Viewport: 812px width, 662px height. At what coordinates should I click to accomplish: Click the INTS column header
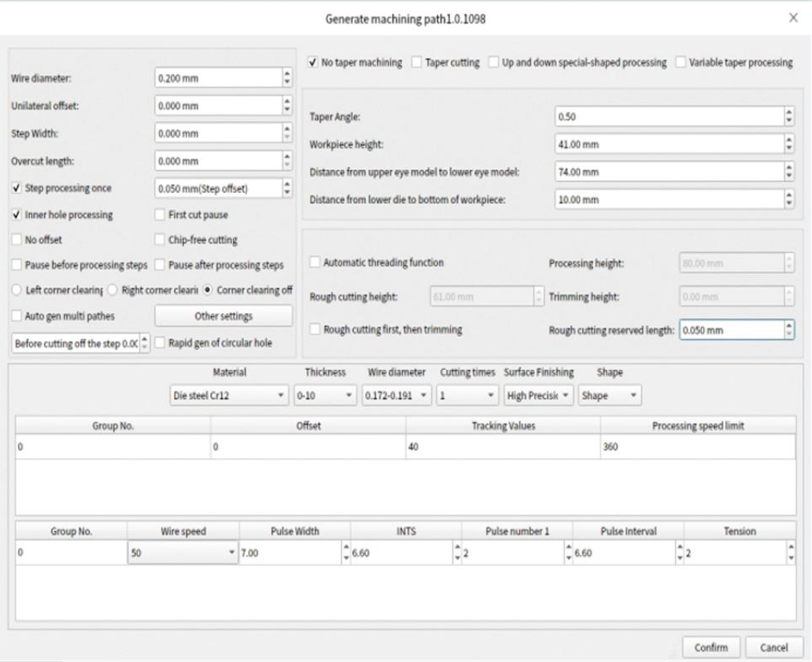(x=406, y=531)
